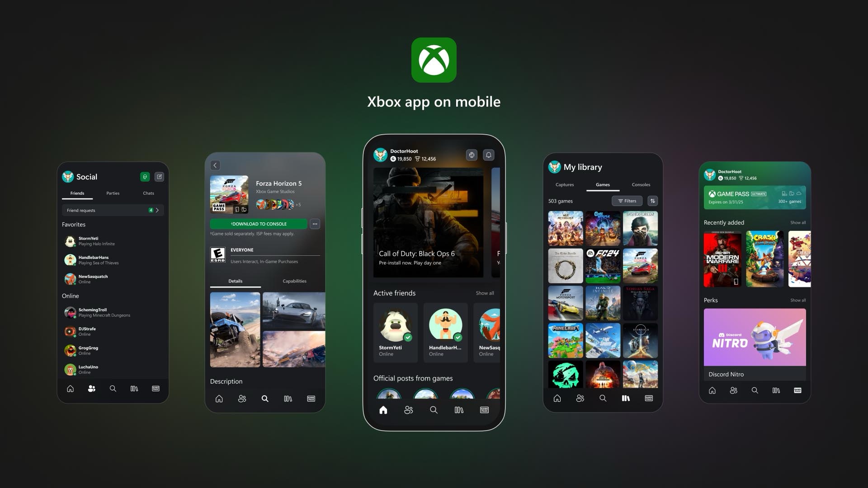The height and width of the screenshot is (488, 868).
Task: Toggle the sort/filter options expander
Action: 653,201
